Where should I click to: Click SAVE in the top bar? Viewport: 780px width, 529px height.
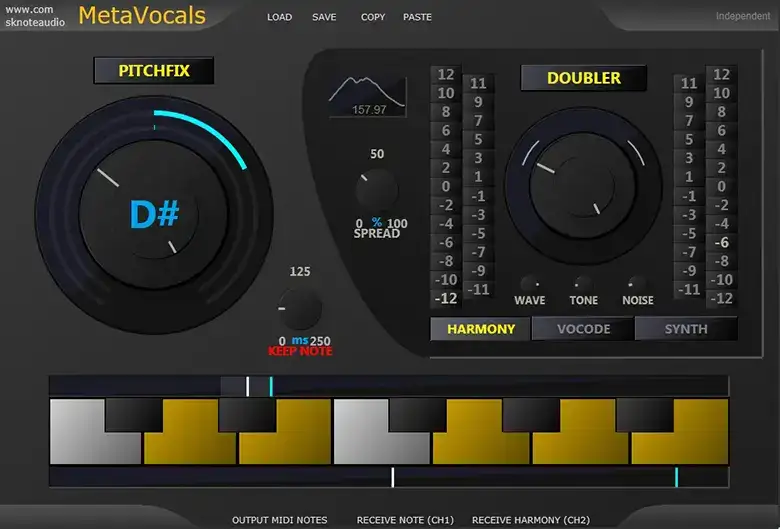click(324, 17)
